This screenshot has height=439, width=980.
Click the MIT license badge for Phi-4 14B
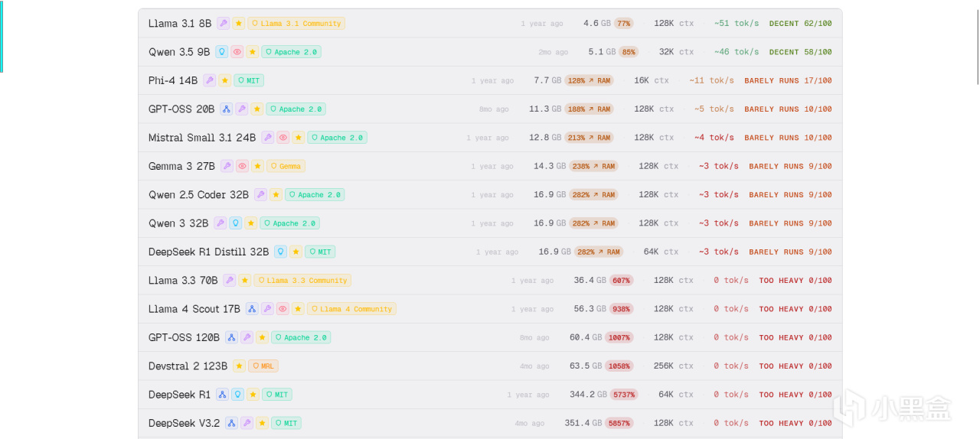tap(250, 80)
